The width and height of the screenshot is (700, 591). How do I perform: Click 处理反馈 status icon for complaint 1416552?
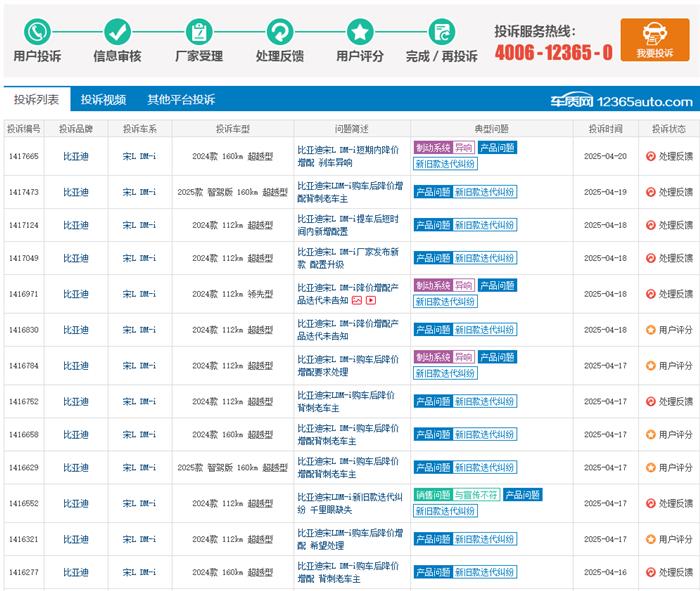click(650, 503)
